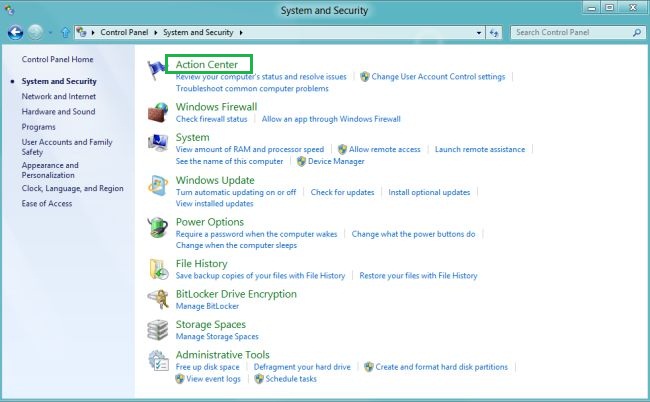Open the System heading link

pos(192,137)
